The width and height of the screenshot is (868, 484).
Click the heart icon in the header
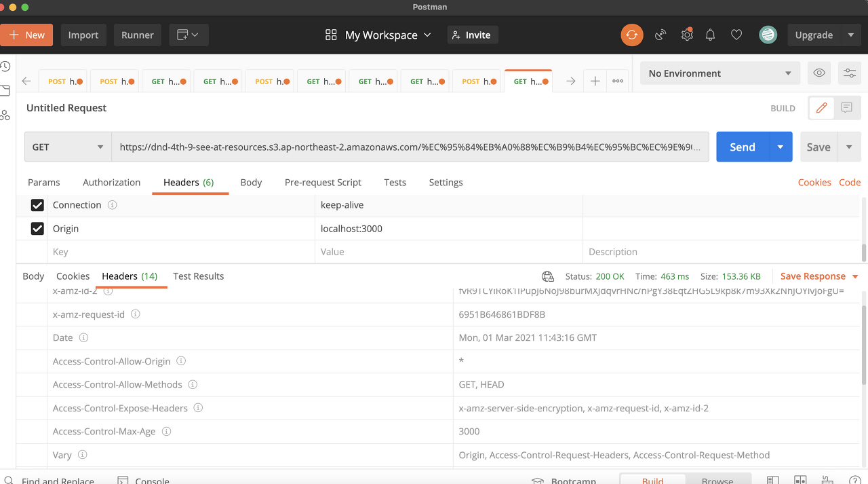736,35
